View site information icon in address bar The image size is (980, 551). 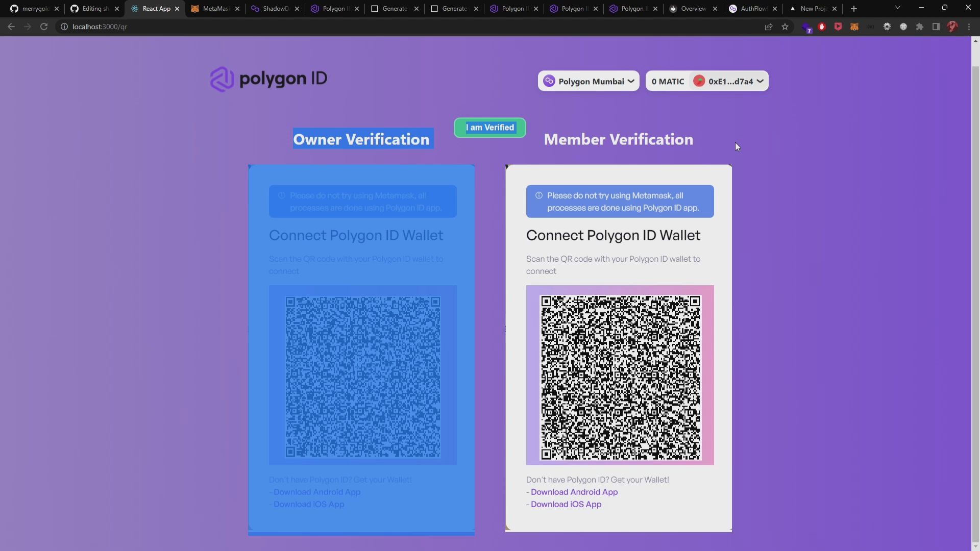pyautogui.click(x=64, y=27)
